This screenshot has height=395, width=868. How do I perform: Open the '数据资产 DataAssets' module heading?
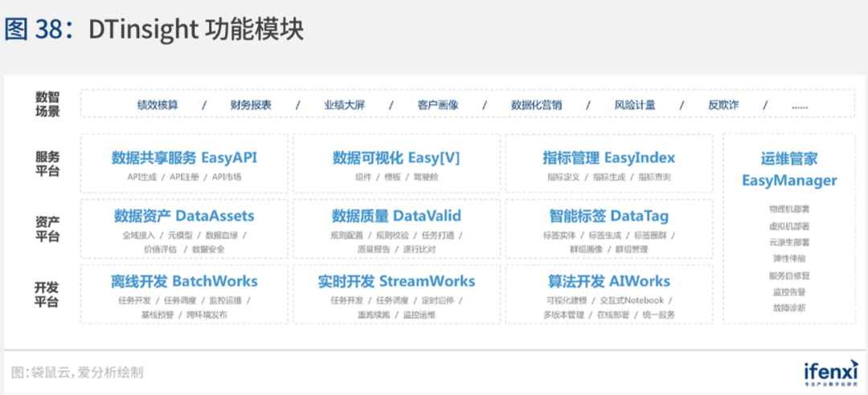[x=184, y=216]
